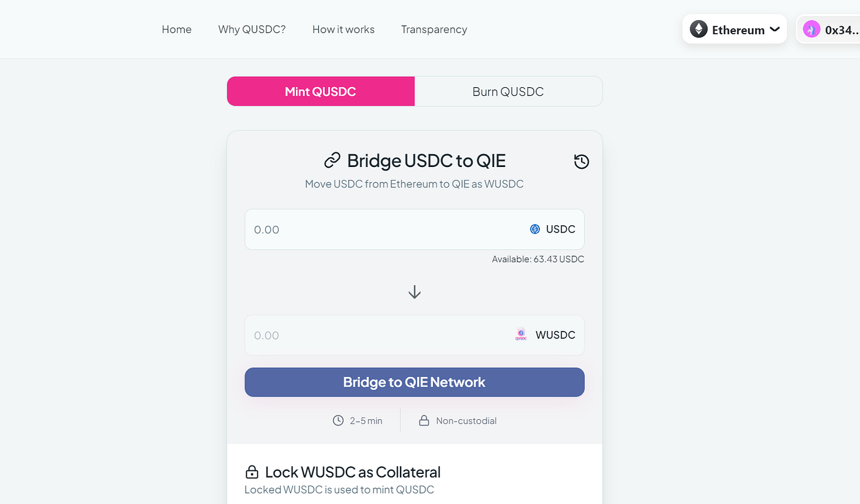Open the Transparency link
The width and height of the screenshot is (860, 504).
coord(434,29)
